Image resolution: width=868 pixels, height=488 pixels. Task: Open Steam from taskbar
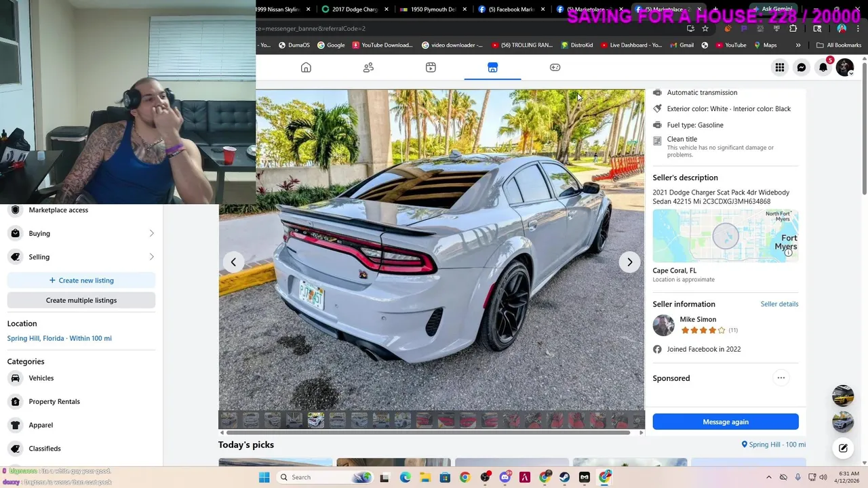(564, 477)
